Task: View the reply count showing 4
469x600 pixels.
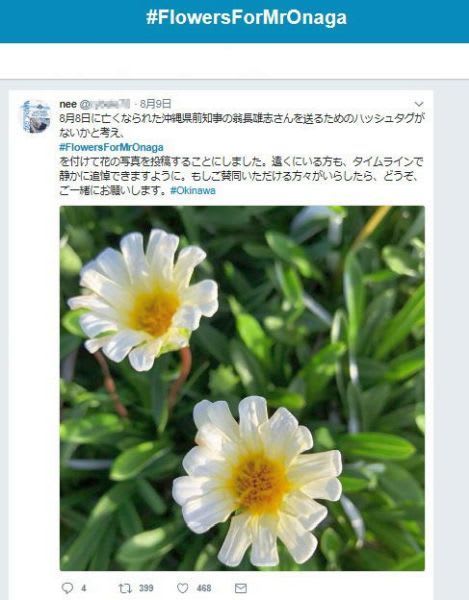Action: (x=84, y=588)
